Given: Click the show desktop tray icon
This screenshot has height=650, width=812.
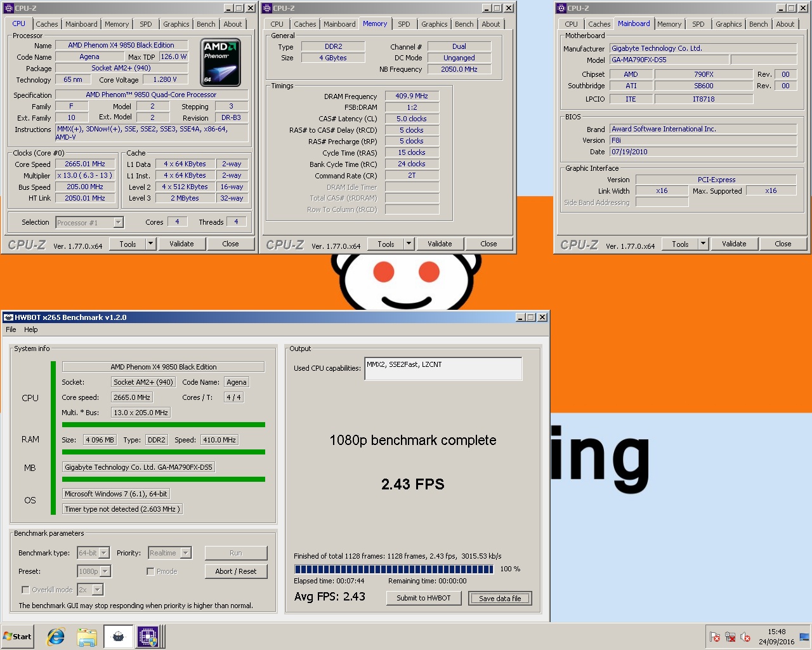Looking at the screenshot, I should coord(804,637).
